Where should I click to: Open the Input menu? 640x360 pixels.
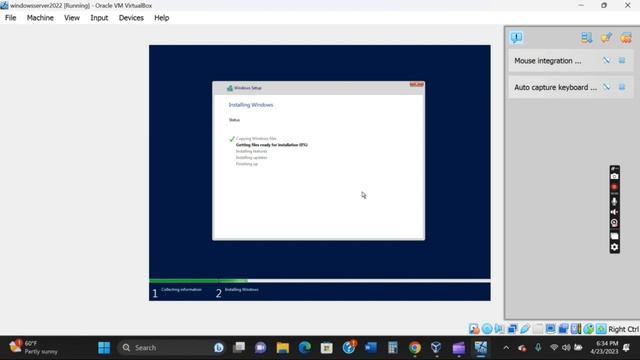(x=99, y=18)
